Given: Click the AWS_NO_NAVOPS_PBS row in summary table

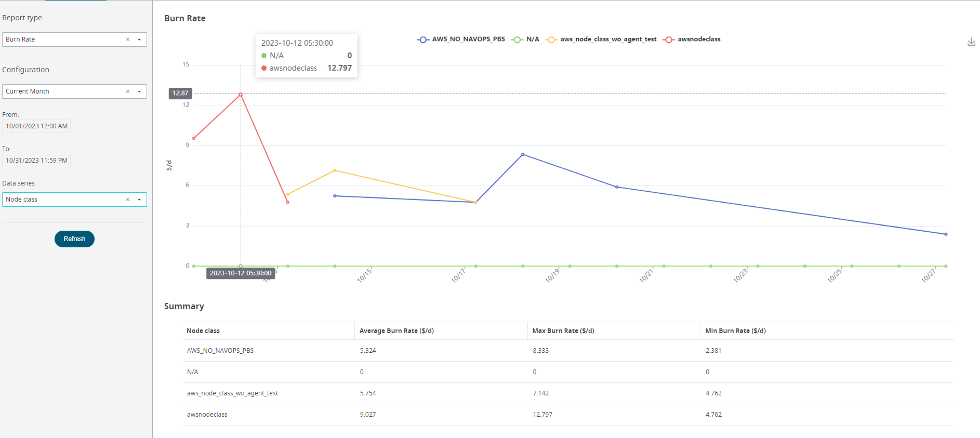Looking at the screenshot, I should 220,351.
